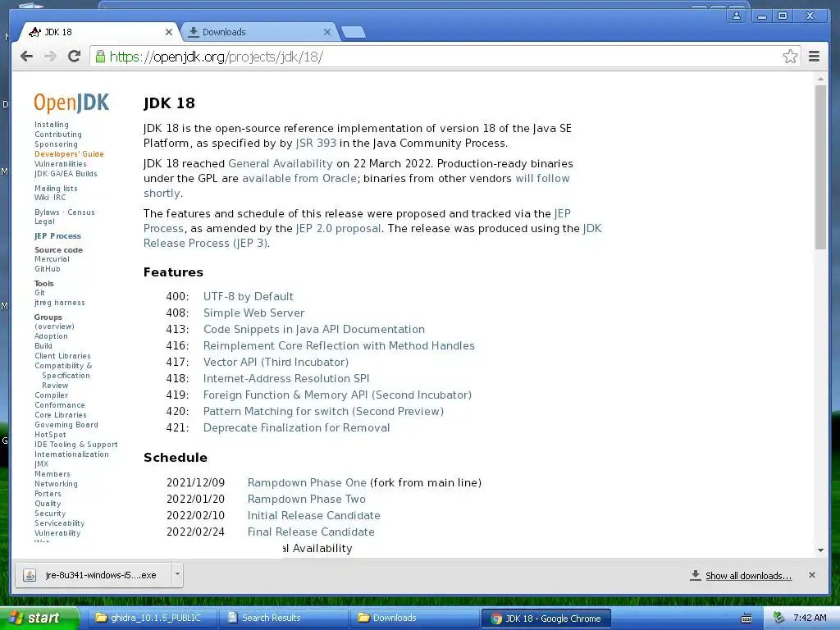The image size is (840, 630).
Task: Open UTF-8 by Default feature
Action: [248, 296]
